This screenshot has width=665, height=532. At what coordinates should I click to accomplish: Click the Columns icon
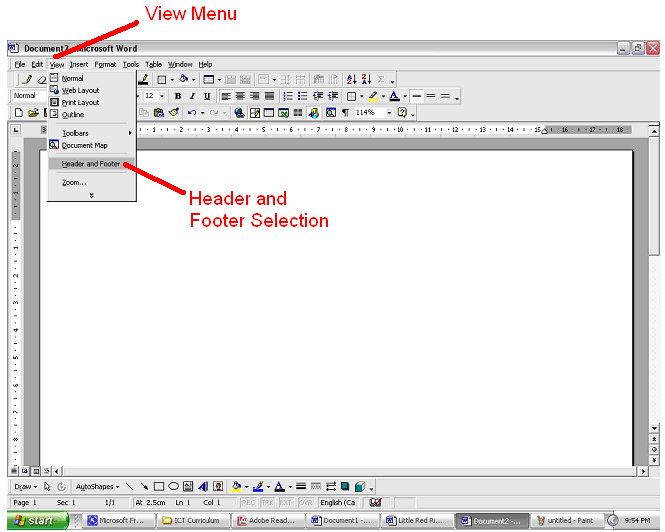(x=298, y=112)
